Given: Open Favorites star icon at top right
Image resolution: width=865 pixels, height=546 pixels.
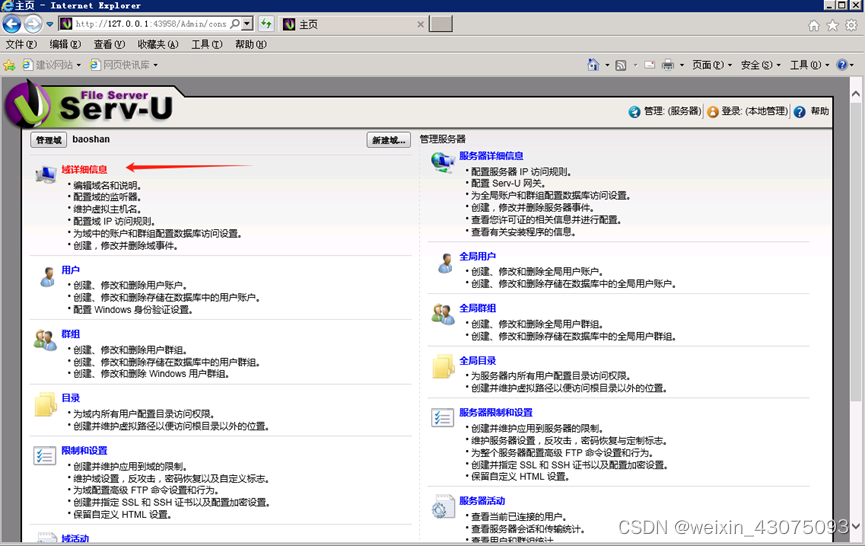Looking at the screenshot, I should [832, 25].
